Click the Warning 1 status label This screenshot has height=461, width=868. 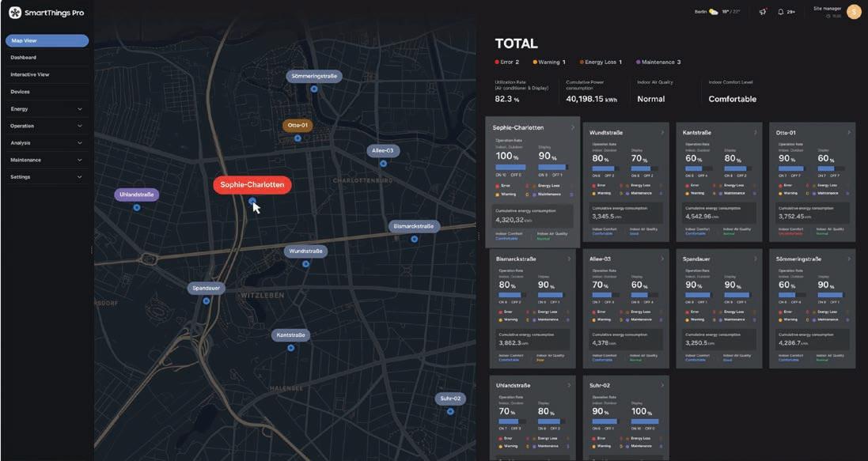(552, 62)
